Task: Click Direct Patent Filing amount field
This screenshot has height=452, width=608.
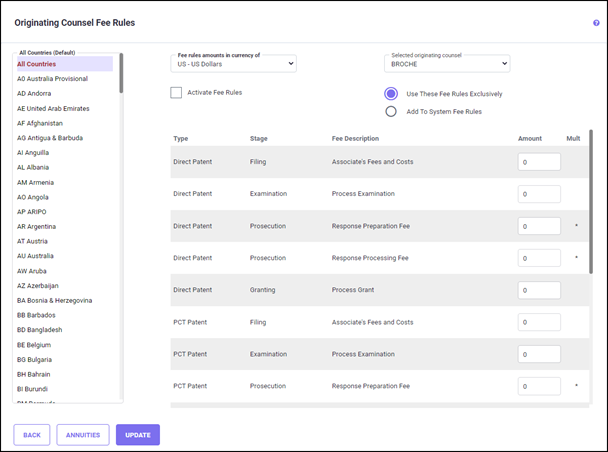Action: tap(538, 162)
